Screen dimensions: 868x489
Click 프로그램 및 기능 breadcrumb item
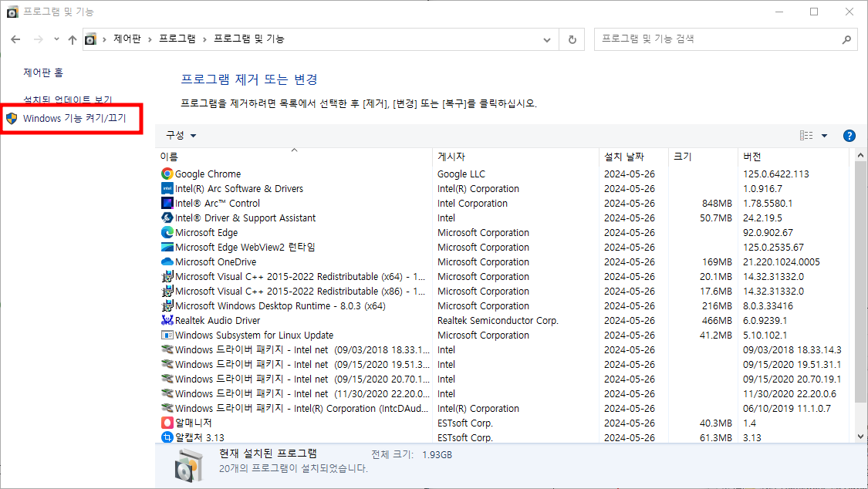(249, 39)
